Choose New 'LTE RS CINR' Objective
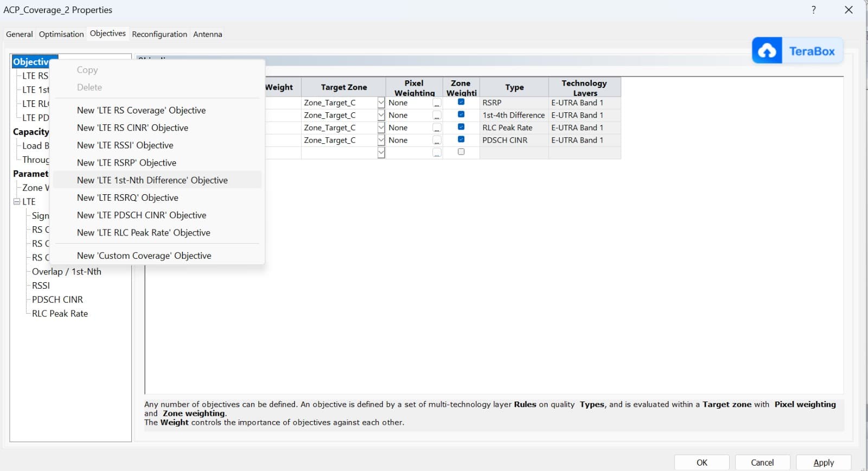This screenshot has height=471, width=868. [157, 128]
